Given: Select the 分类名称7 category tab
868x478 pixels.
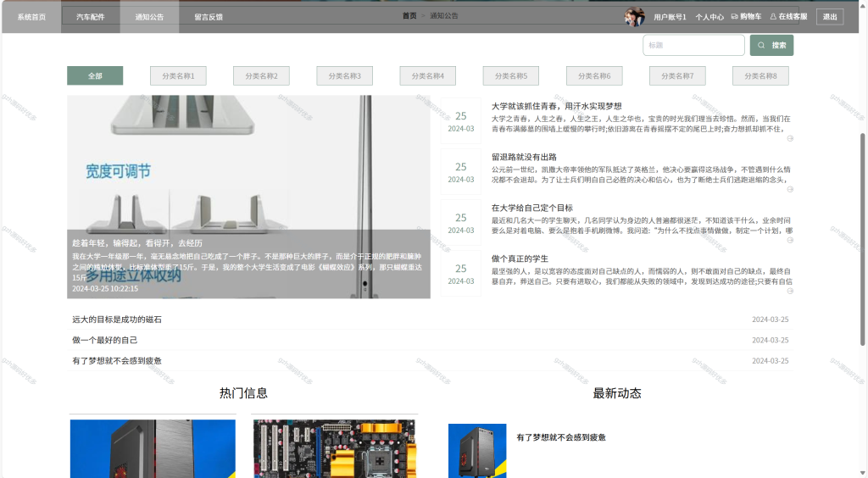Looking at the screenshot, I should coord(677,75).
